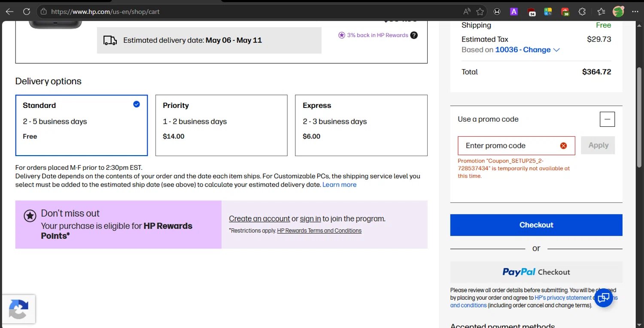Open Read aloud in address bar
This screenshot has height=328, width=644.
[x=467, y=12]
